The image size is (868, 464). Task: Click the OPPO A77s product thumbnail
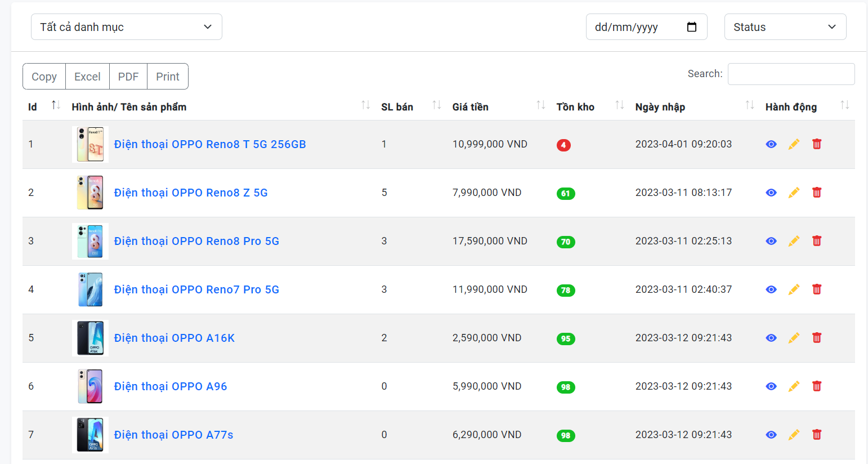coord(90,435)
